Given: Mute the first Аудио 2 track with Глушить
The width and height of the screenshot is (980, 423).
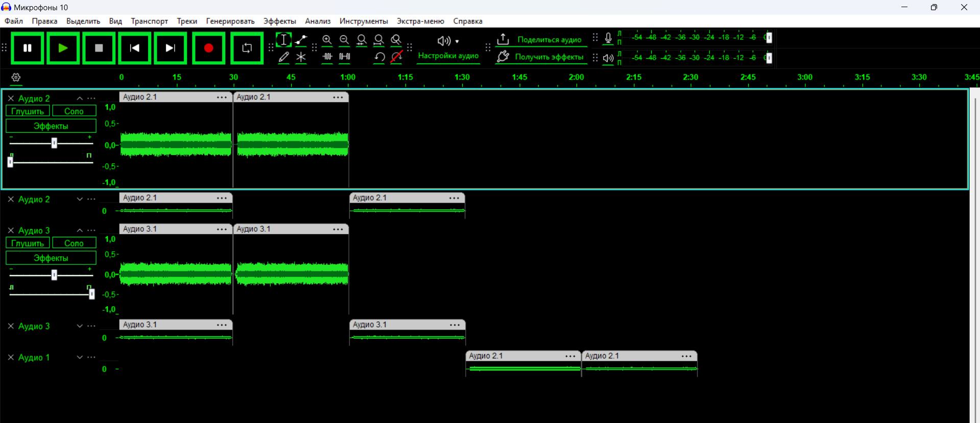Looking at the screenshot, I should coord(28,111).
